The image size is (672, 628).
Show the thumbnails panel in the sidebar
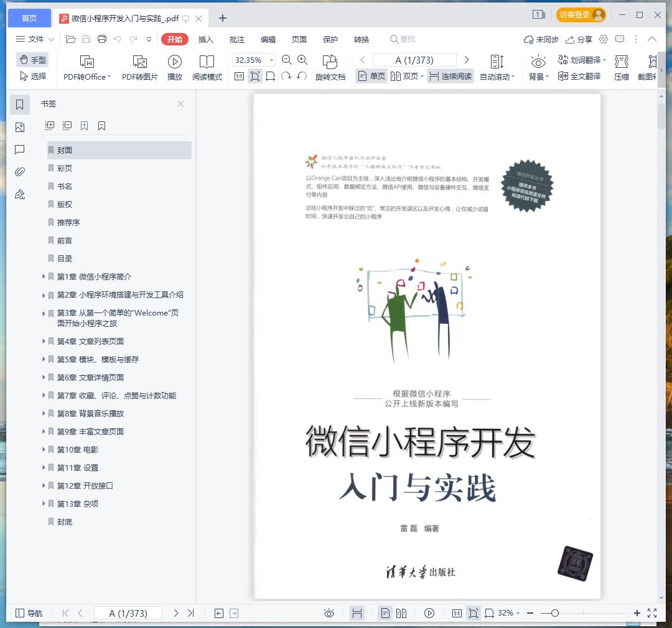20,128
